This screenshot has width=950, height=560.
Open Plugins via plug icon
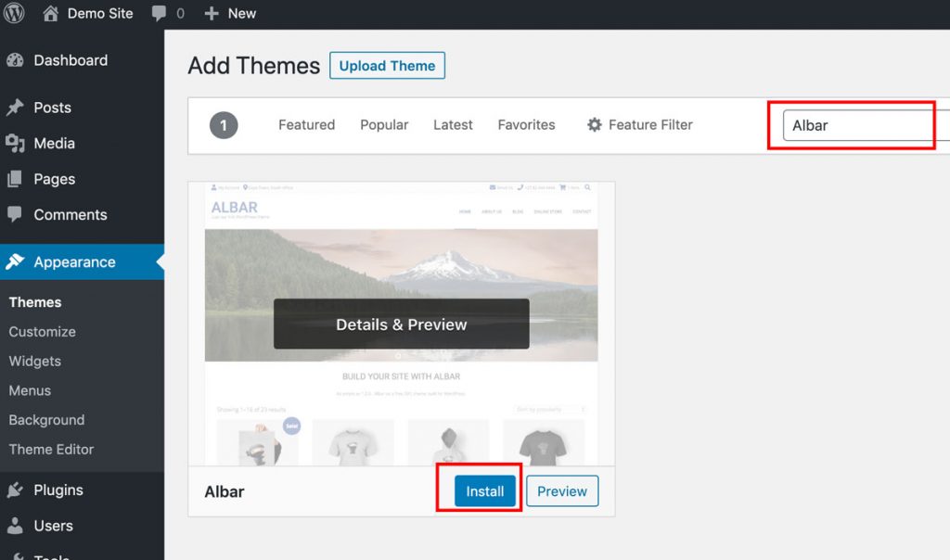tap(15, 490)
